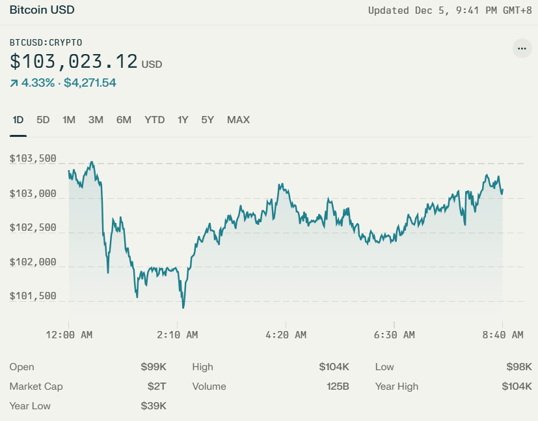Select the 6M chart range
This screenshot has width=538, height=421.
pyautogui.click(x=124, y=120)
